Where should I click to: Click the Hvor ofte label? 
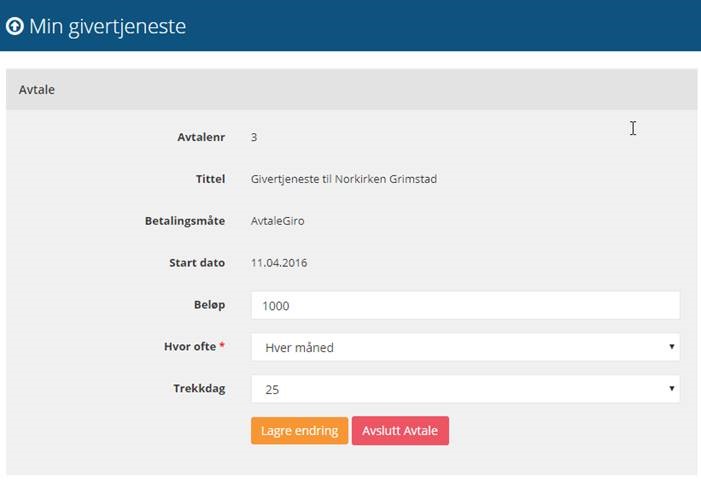[190, 347]
